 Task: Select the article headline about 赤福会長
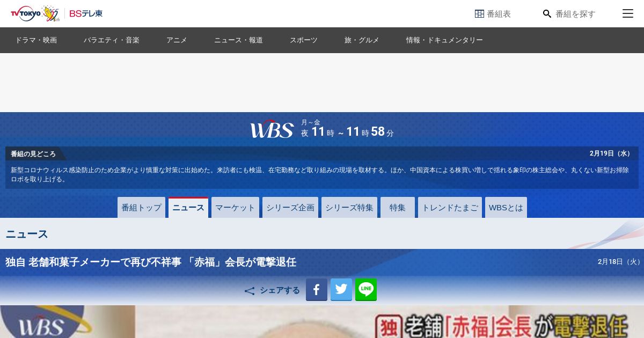click(151, 262)
